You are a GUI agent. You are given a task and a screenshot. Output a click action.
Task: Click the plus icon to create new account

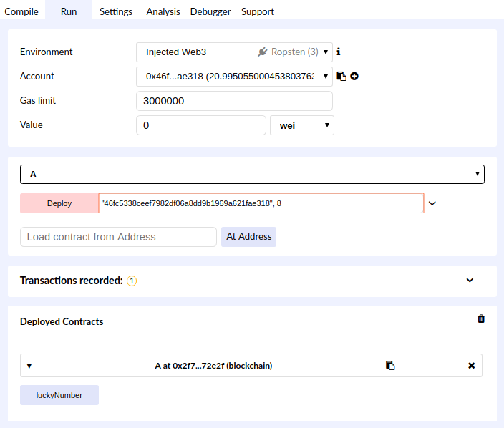354,77
